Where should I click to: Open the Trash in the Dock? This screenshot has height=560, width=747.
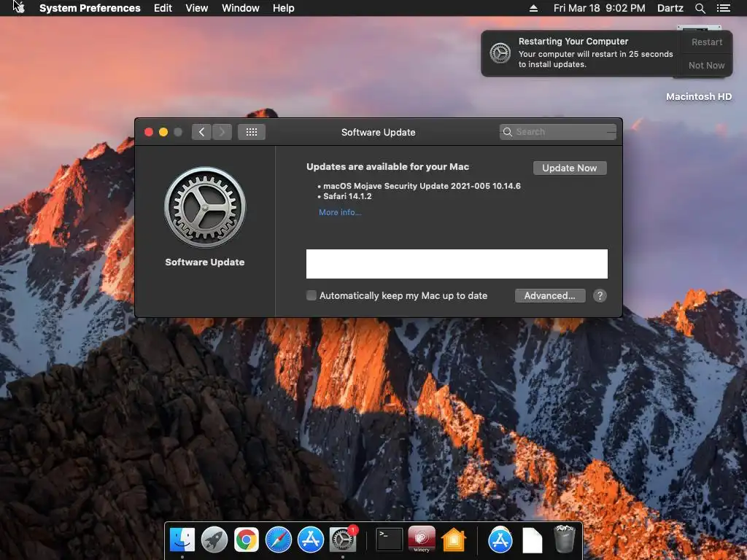[565, 540]
